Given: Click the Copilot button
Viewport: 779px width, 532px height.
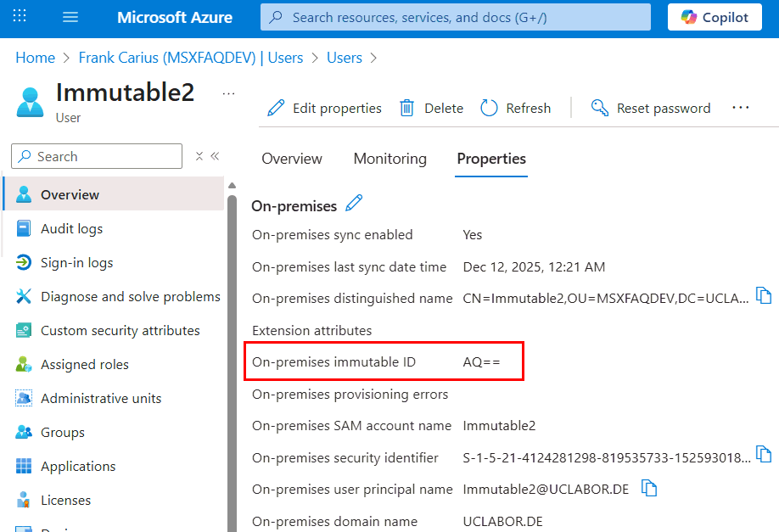Looking at the screenshot, I should (715, 17).
